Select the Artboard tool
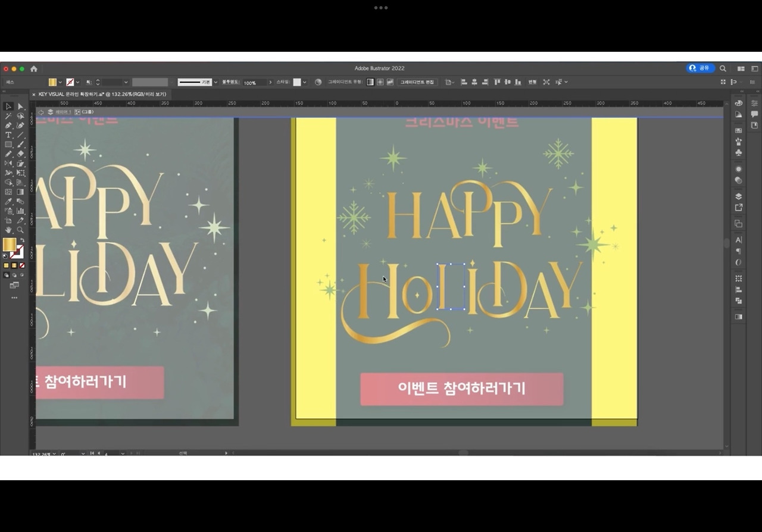 (8, 221)
